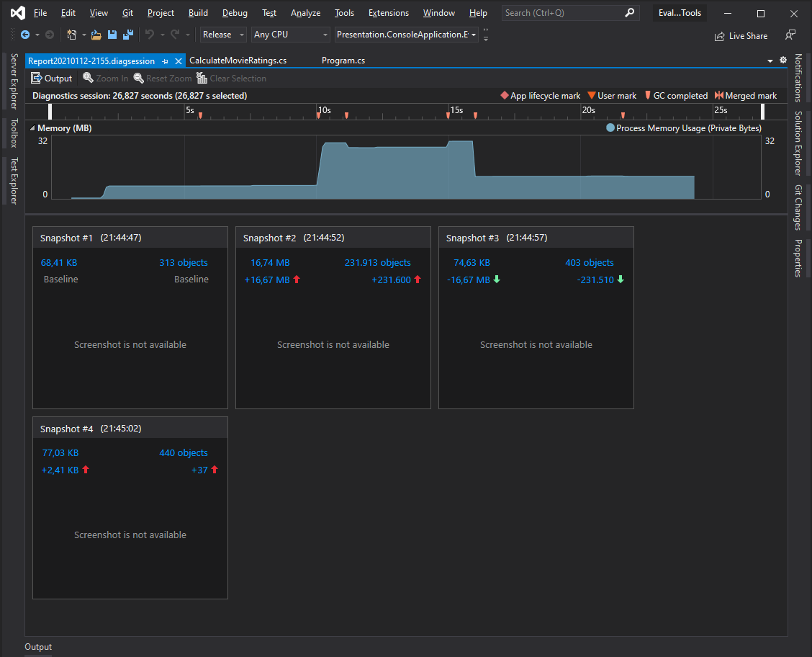Click the Save All icon in the toolbar

(129, 34)
